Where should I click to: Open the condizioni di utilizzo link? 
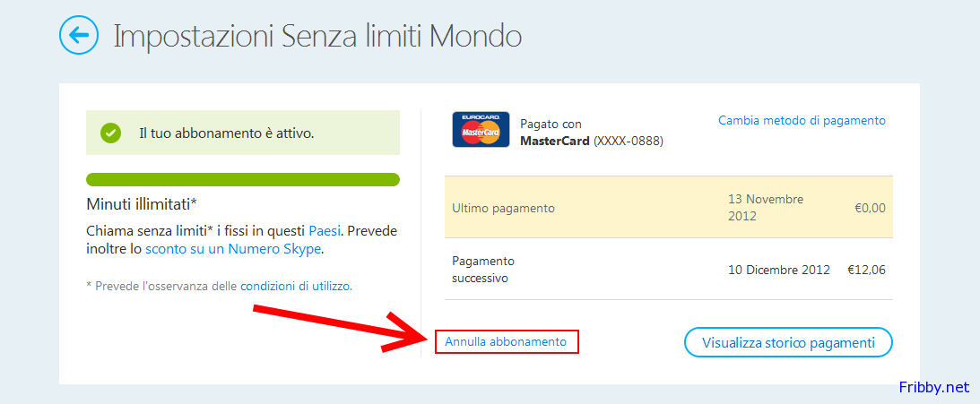pyautogui.click(x=296, y=287)
